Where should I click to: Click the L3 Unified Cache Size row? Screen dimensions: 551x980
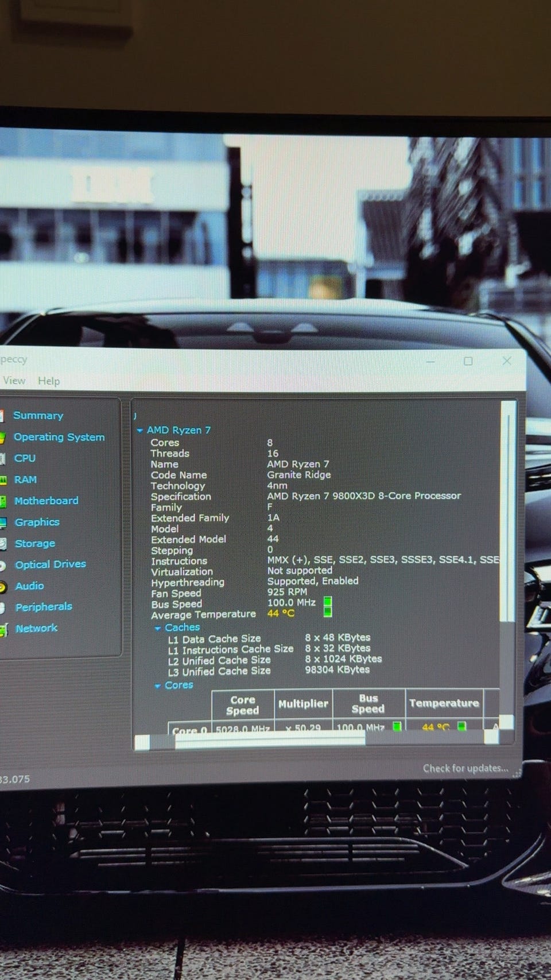(x=269, y=670)
